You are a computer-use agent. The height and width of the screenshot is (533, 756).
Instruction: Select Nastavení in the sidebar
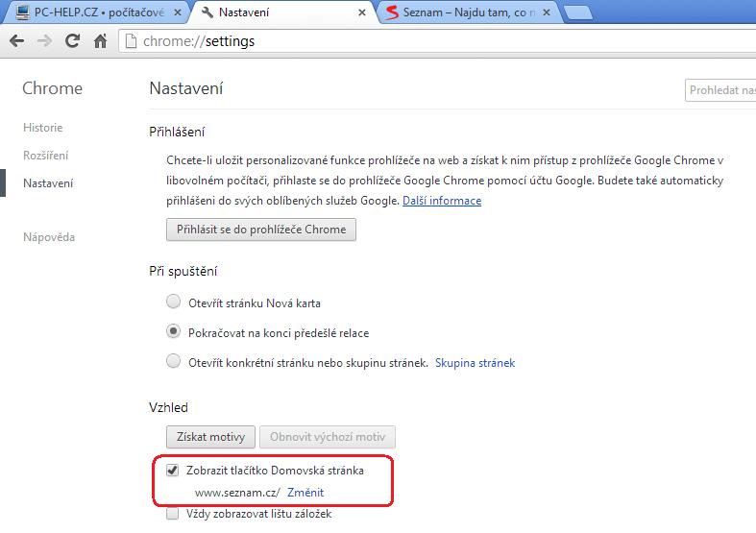pos(48,183)
